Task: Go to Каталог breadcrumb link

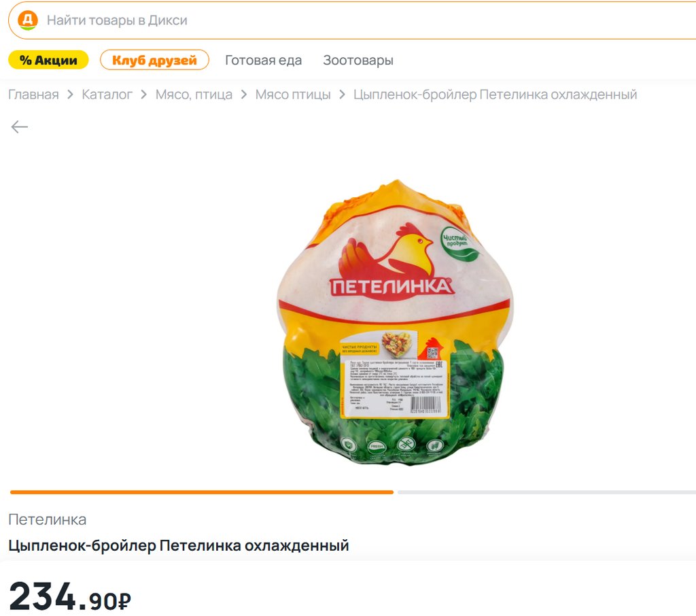Action: click(x=107, y=95)
